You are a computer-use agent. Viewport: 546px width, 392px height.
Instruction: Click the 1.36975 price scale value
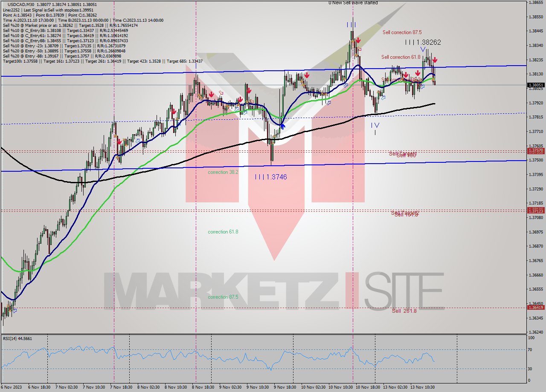pyautogui.click(x=536, y=232)
